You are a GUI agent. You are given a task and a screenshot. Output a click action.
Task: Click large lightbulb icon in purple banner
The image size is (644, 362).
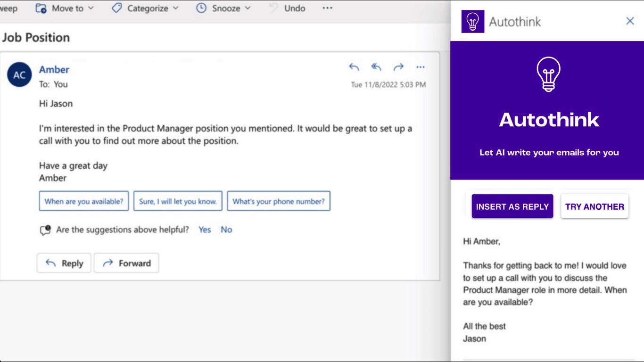(548, 74)
